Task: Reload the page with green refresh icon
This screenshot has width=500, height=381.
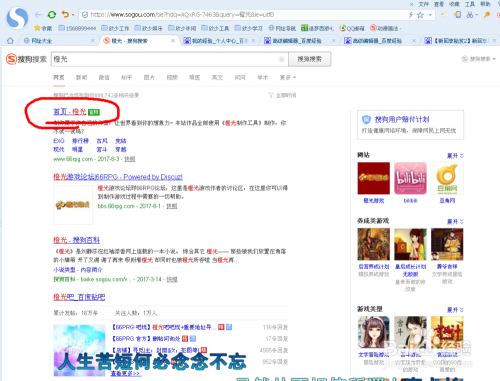Action: coord(52,15)
